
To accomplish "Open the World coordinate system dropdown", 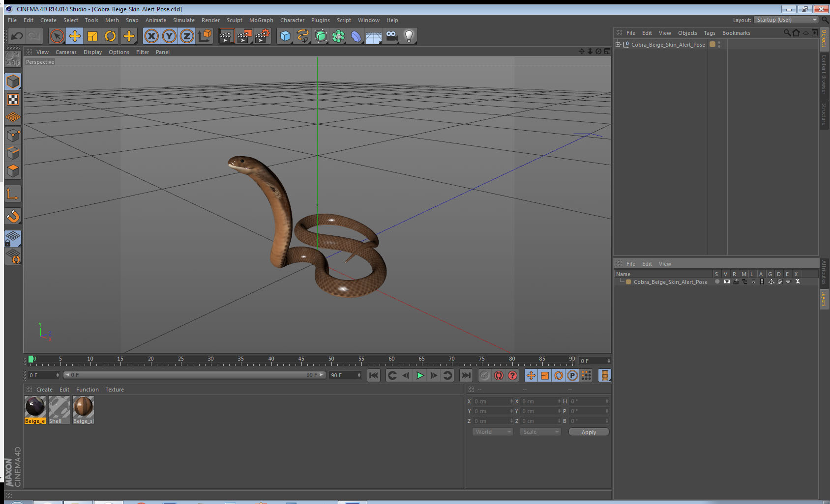I will point(493,432).
